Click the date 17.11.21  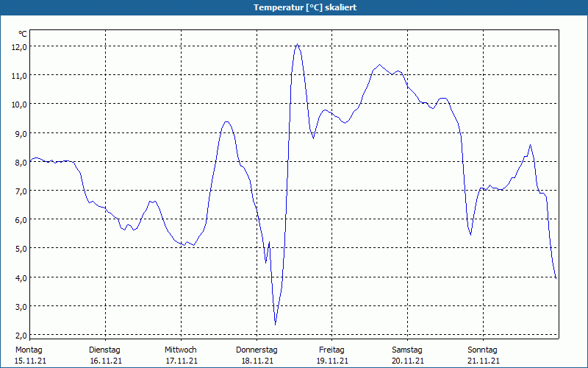coord(182,361)
